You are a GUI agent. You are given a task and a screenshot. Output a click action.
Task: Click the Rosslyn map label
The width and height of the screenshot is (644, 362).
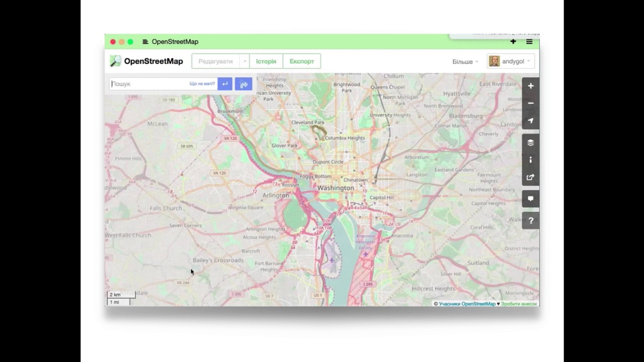(290, 185)
